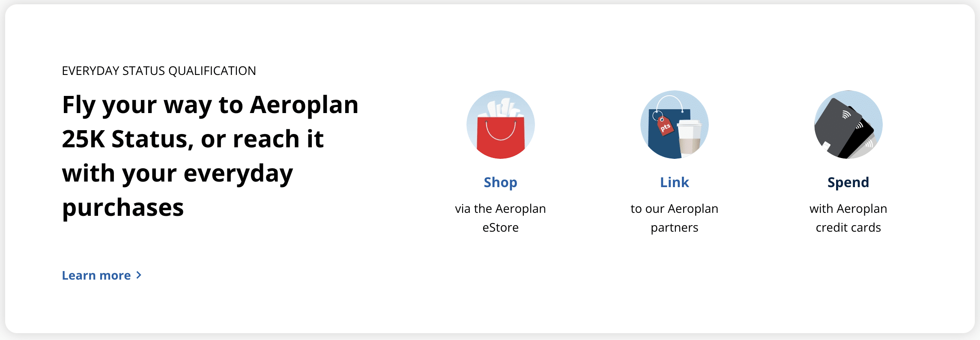Viewport: 980px width, 340px height.
Task: Click the 'via the Aeroplan eStore' text
Action: (500, 218)
